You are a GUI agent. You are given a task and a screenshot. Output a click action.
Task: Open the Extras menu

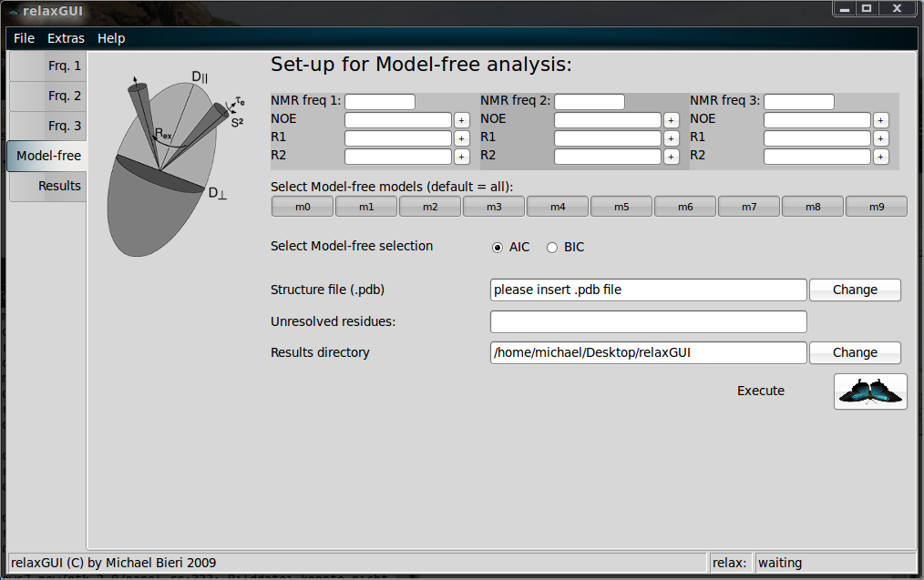pyautogui.click(x=66, y=38)
